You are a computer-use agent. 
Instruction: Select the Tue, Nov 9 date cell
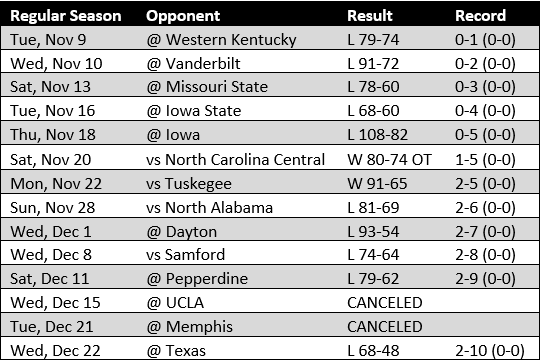click(48, 40)
